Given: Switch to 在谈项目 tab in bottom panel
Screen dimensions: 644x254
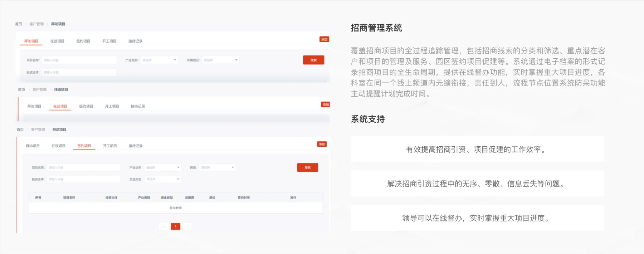Looking at the screenshot, I should tap(58, 146).
